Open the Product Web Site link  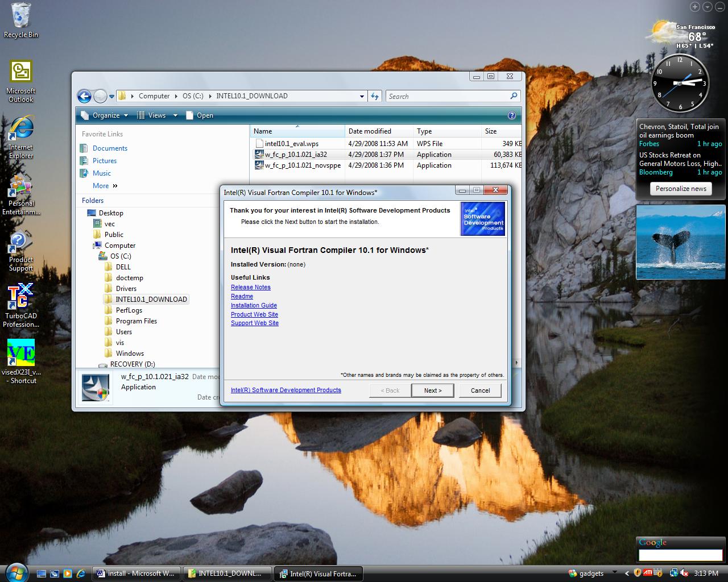[254, 314]
